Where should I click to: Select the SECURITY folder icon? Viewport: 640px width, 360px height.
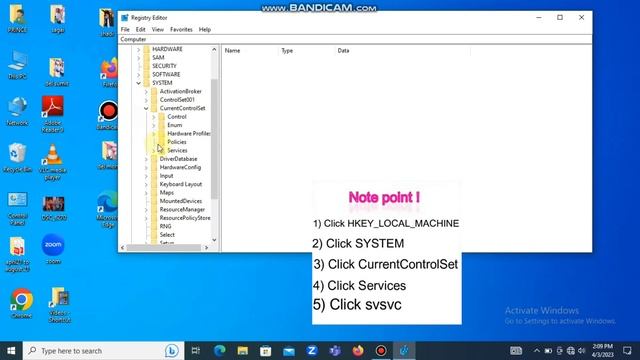click(x=147, y=66)
